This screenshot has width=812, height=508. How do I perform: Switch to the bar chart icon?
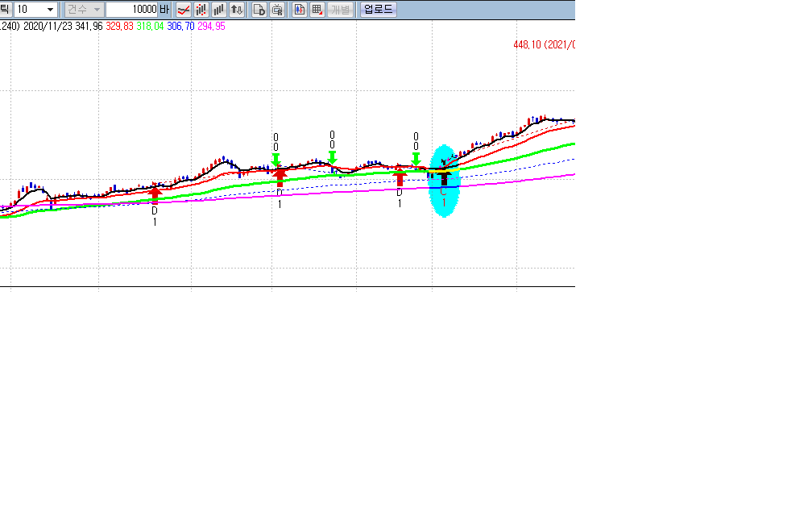click(218, 10)
